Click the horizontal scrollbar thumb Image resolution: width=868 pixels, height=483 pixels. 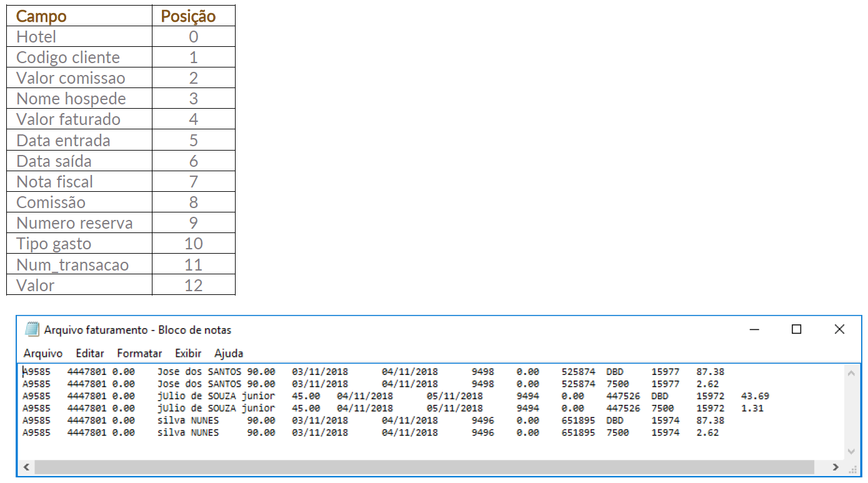tap(425, 467)
